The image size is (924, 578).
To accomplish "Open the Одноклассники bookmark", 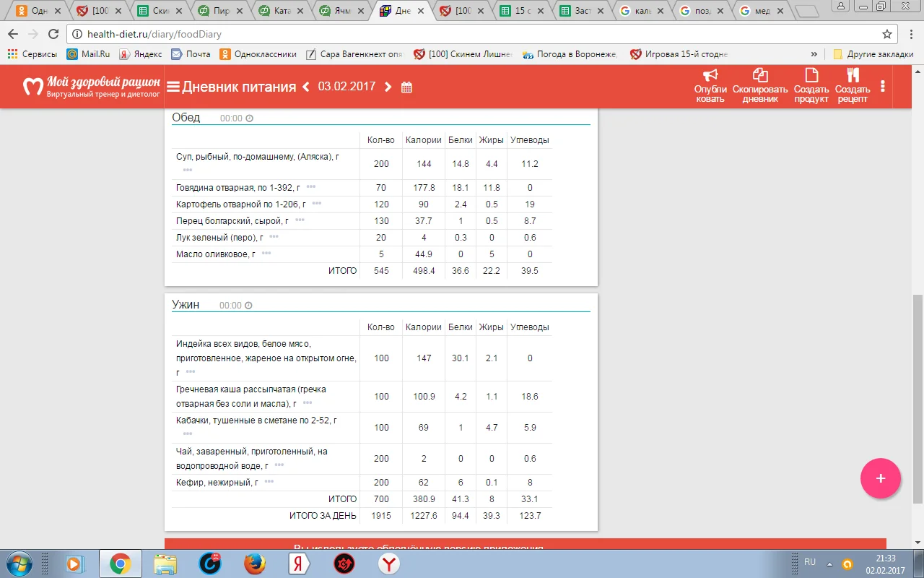I will coord(258,54).
